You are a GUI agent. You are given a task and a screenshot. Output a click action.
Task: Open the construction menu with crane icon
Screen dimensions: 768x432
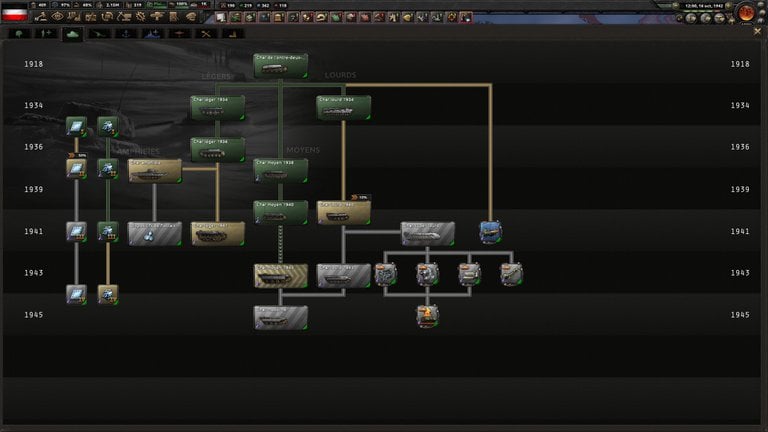click(124, 17)
